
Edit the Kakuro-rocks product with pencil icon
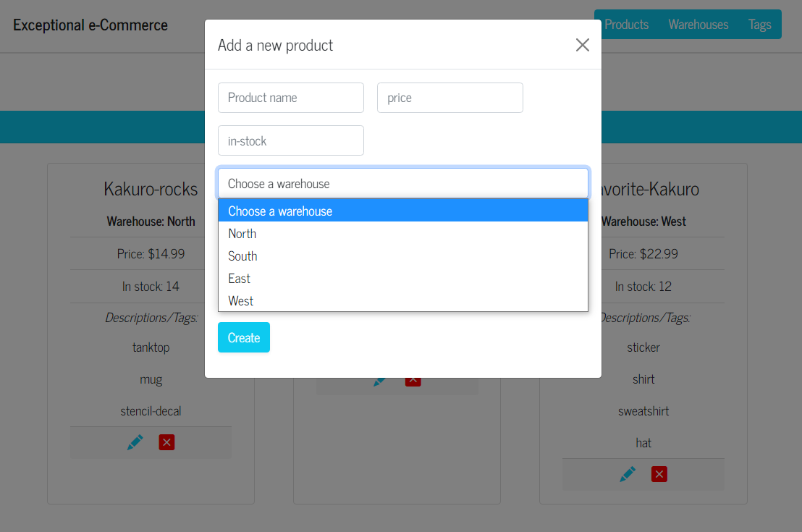(x=135, y=442)
